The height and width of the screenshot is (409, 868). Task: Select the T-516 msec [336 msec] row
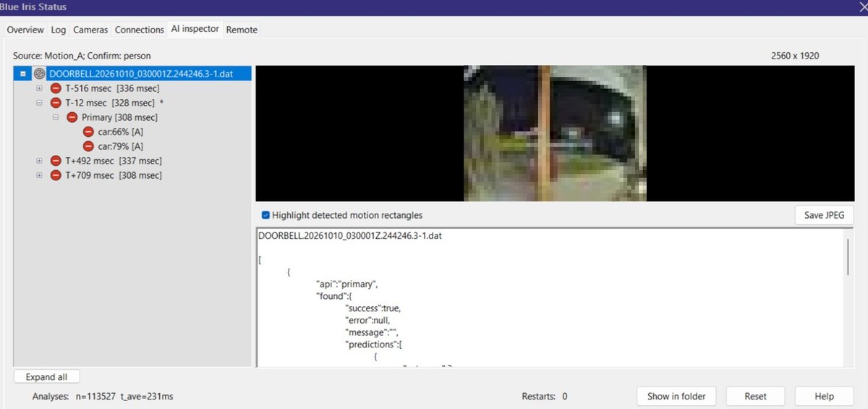(112, 88)
